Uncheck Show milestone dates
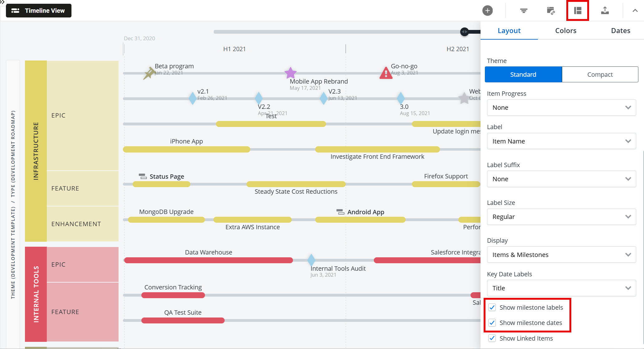644x349 pixels. [492, 323]
